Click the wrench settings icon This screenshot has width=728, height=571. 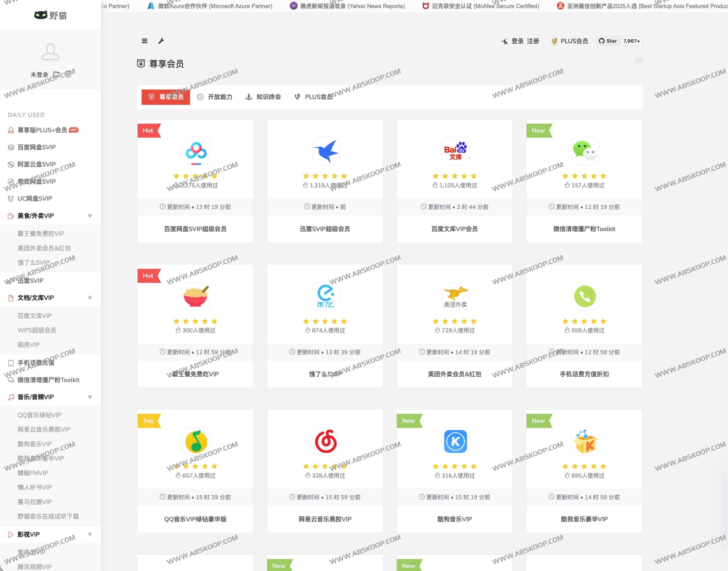(x=161, y=41)
